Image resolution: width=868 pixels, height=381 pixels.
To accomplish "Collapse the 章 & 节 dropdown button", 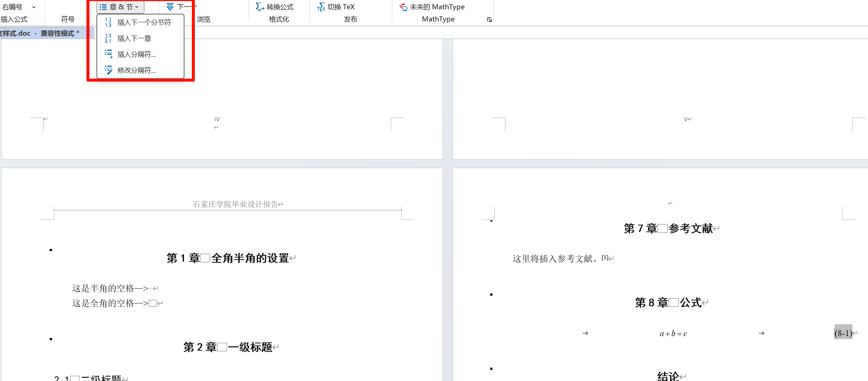I will pos(120,7).
